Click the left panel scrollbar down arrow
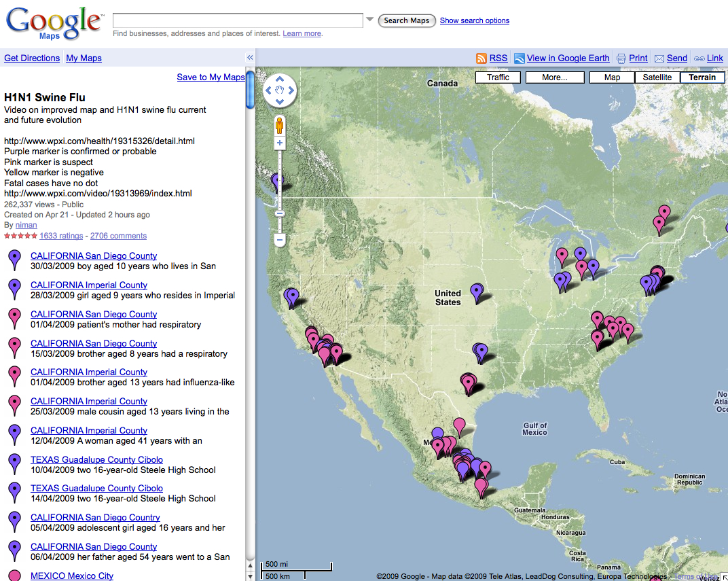The height and width of the screenshot is (581, 728). pyautogui.click(x=250, y=576)
